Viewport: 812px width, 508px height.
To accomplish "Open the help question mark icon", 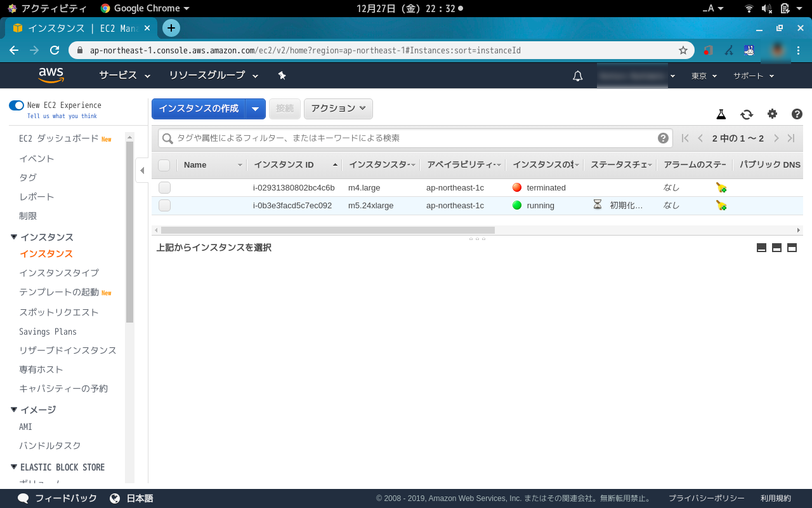I will point(797,114).
